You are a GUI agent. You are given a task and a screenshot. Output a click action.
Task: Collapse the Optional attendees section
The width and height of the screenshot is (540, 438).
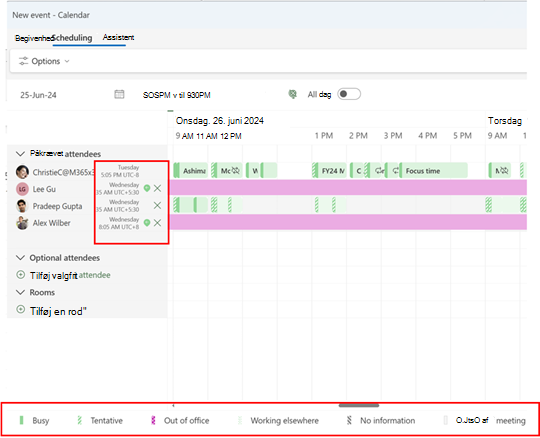pyautogui.click(x=20, y=258)
